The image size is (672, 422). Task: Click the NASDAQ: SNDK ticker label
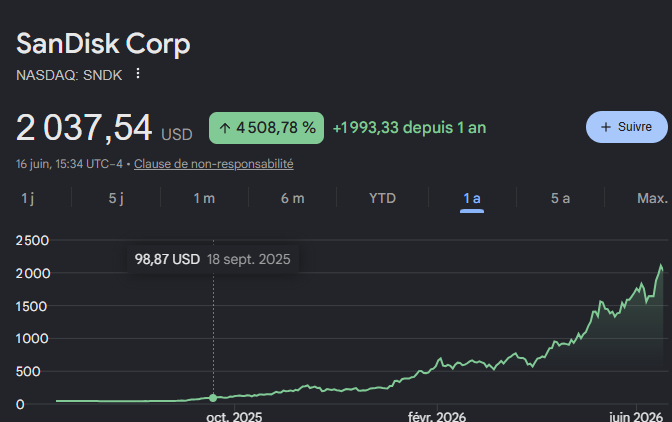69,75
